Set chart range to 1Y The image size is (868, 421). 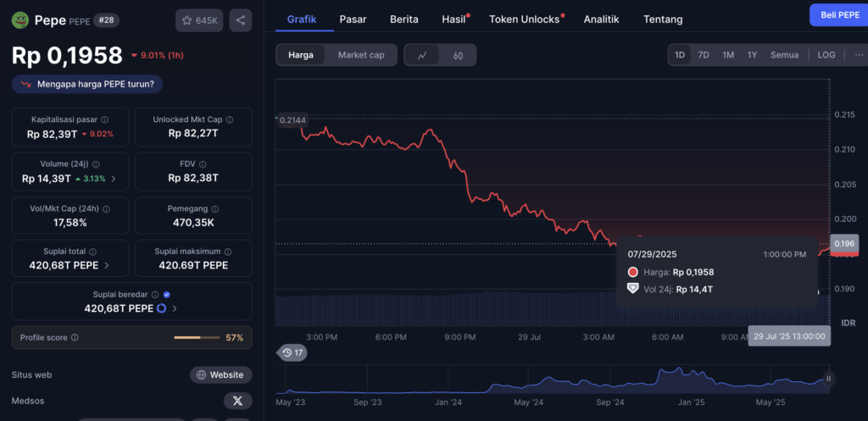coord(752,55)
